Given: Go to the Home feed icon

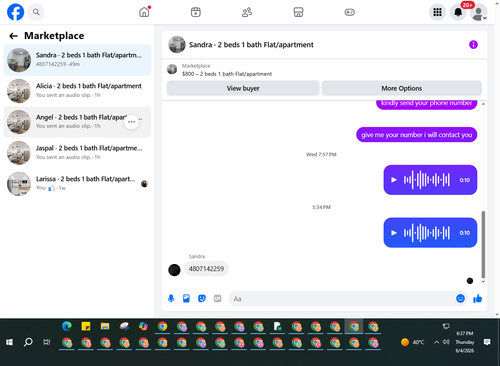Looking at the screenshot, I should tap(144, 12).
